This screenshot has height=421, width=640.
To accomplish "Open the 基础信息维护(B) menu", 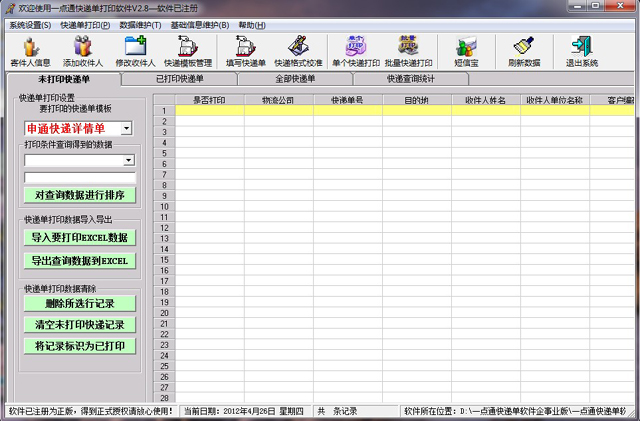I will click(x=200, y=25).
